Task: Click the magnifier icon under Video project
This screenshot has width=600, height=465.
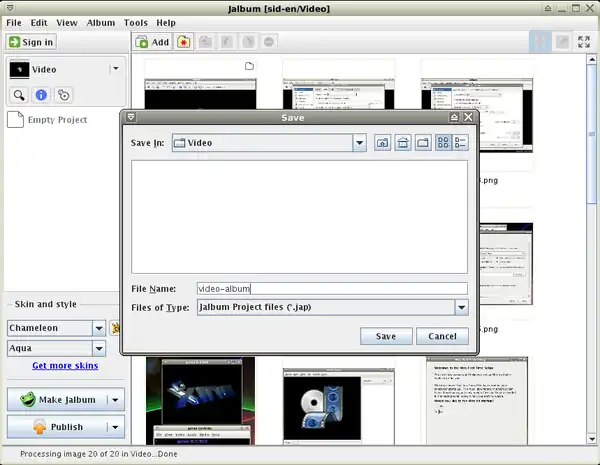Action: click(19, 95)
